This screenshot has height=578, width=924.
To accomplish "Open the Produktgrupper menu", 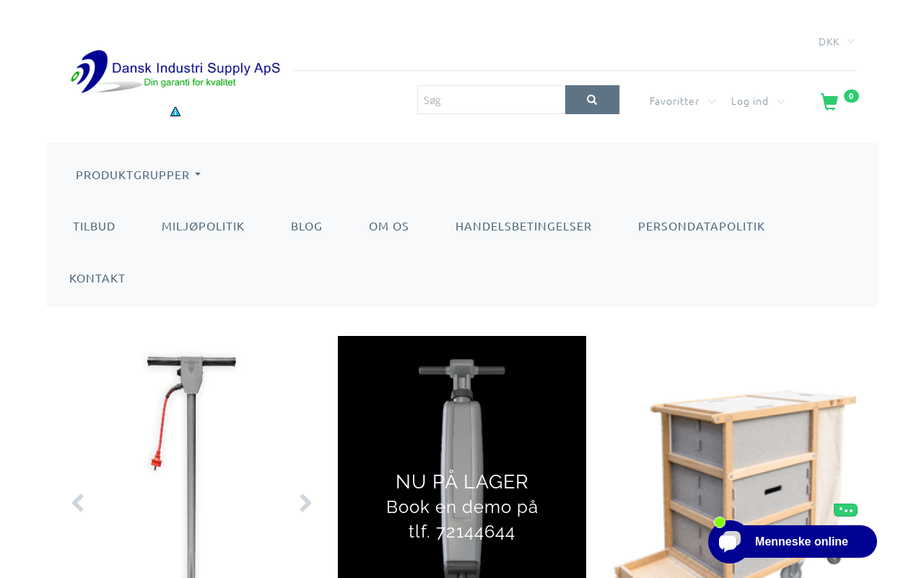I will click(138, 175).
